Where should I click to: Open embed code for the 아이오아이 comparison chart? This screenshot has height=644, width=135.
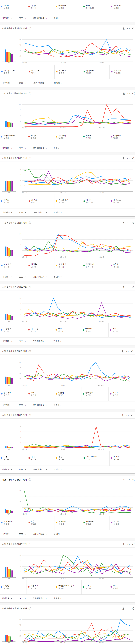point(128,544)
